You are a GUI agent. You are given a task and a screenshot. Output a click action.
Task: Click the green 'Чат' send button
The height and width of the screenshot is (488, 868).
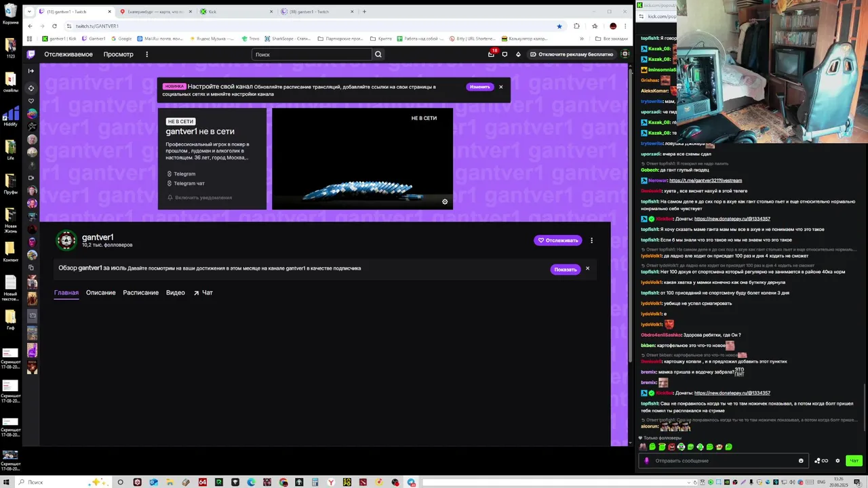tap(854, 461)
